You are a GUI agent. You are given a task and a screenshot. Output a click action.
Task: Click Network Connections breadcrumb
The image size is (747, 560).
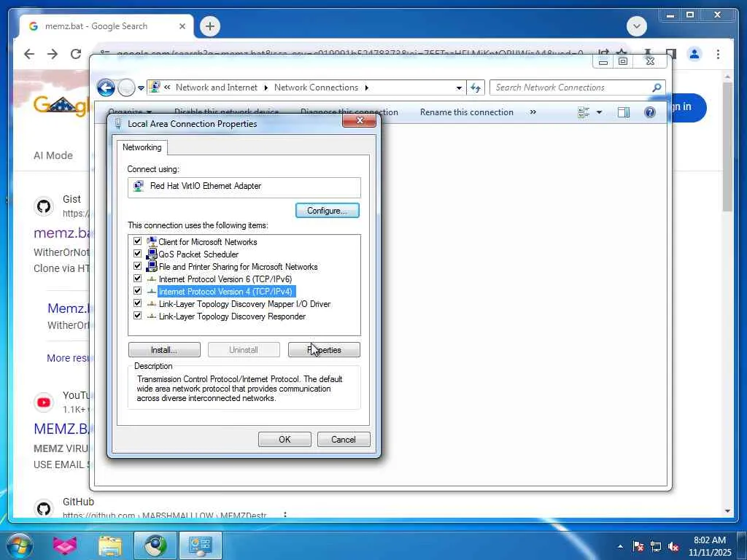[x=317, y=87]
